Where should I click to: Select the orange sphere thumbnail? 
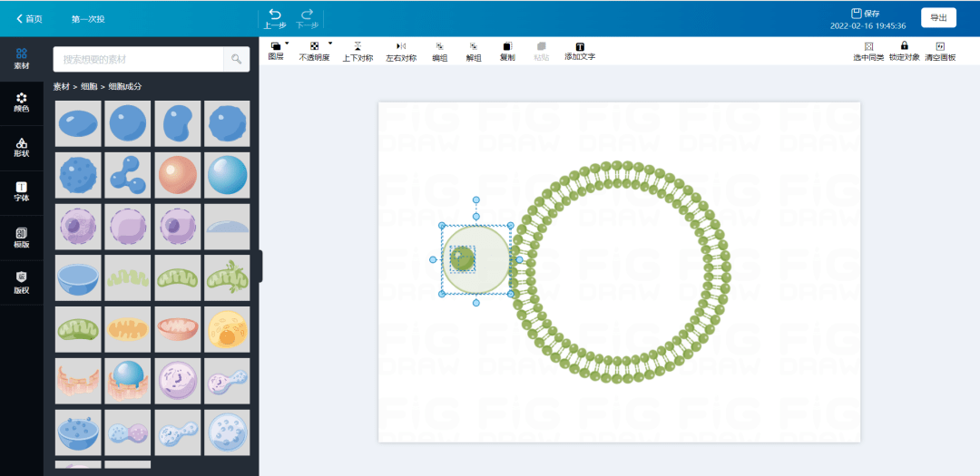[177, 174]
